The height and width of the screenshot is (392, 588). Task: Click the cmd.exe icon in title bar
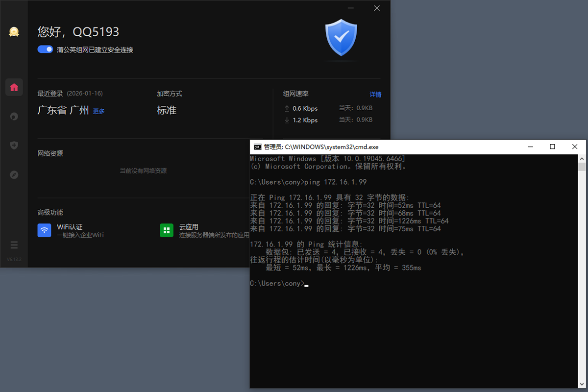257,147
